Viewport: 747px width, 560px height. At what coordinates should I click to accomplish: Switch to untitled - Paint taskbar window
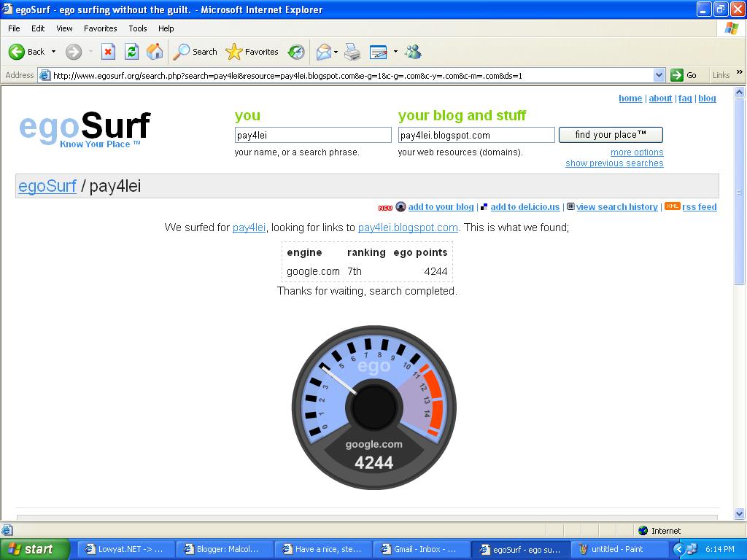coord(619,549)
